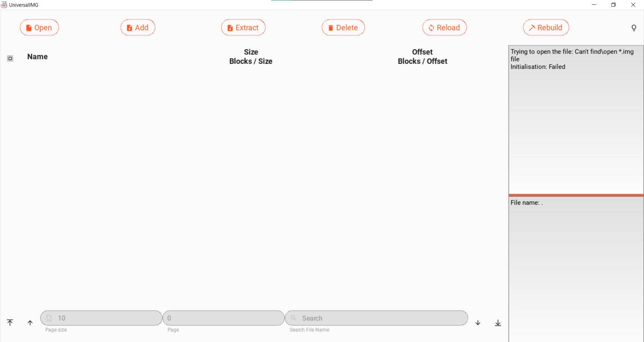Click the Rebuild button
The image size is (644, 342).
[546, 28]
